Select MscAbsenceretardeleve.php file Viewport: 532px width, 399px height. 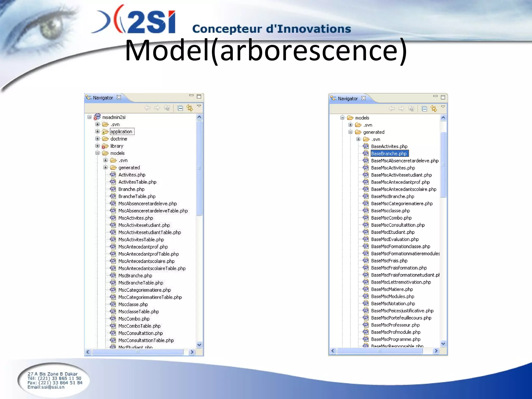point(148,204)
